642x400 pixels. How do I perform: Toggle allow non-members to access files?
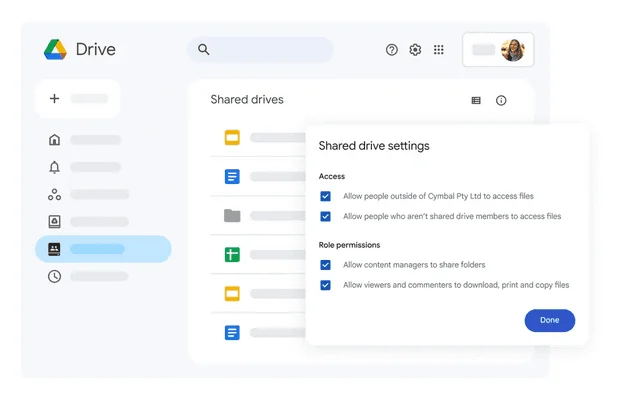[x=326, y=216]
